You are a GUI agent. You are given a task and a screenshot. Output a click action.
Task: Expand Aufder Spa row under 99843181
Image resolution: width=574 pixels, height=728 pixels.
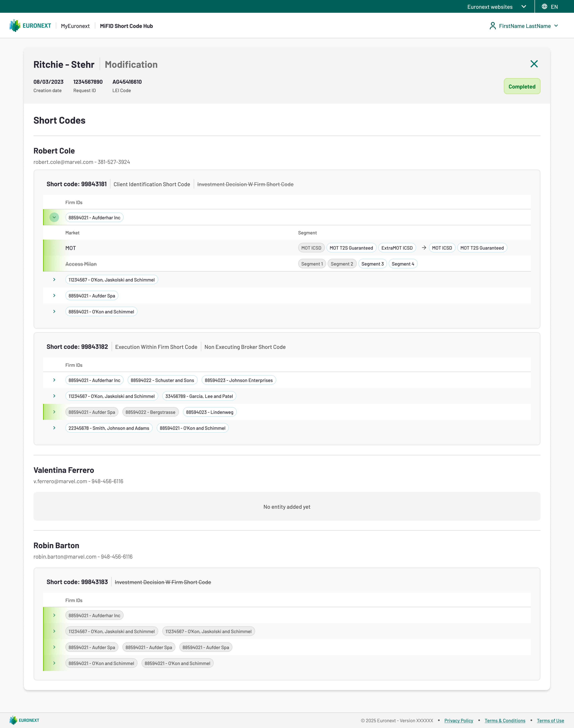(54, 295)
